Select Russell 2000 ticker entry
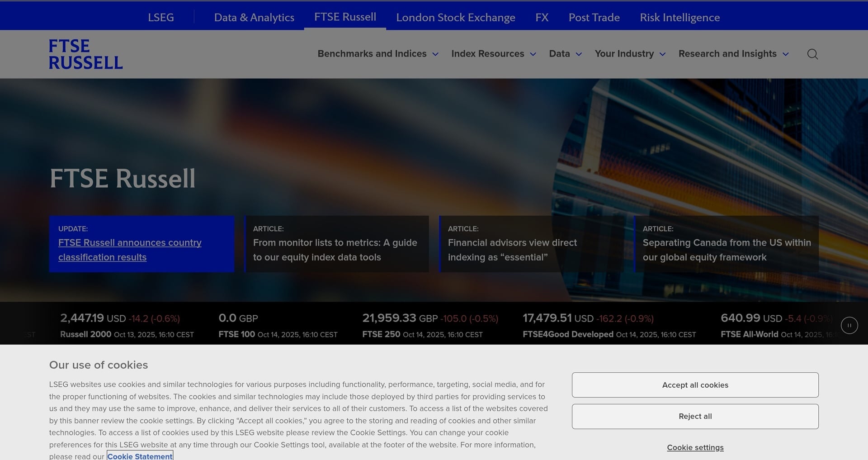 point(127,326)
